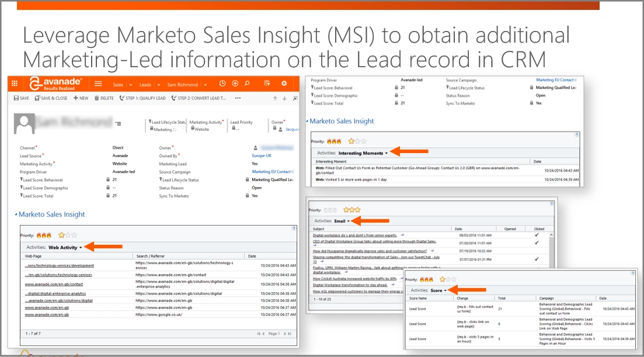The height and width of the screenshot is (357, 644).
Task: Click Sam Richmond breadcrumb item
Action: [182, 85]
